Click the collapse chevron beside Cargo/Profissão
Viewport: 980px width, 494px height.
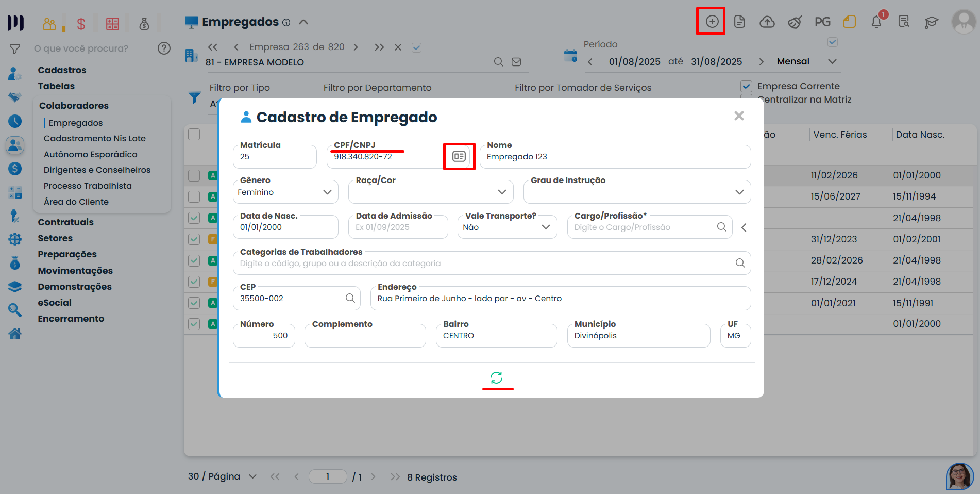(744, 227)
